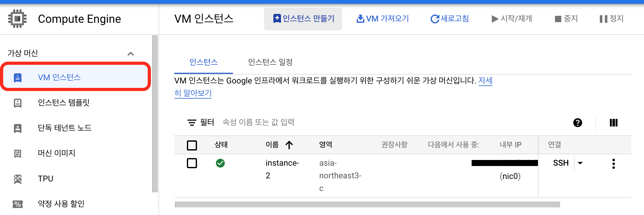Click the 인스턴스 템플릿 sidebar icon
644x215 pixels.
pyautogui.click(x=18, y=103)
